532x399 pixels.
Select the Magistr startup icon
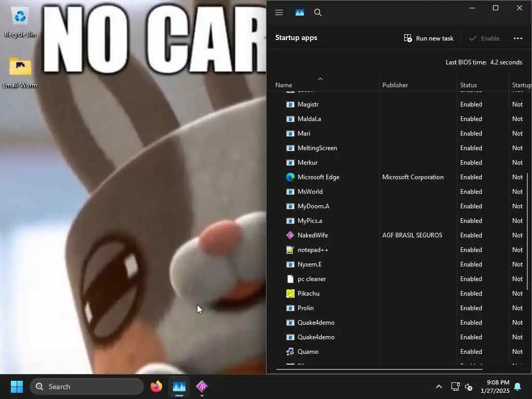click(x=290, y=104)
